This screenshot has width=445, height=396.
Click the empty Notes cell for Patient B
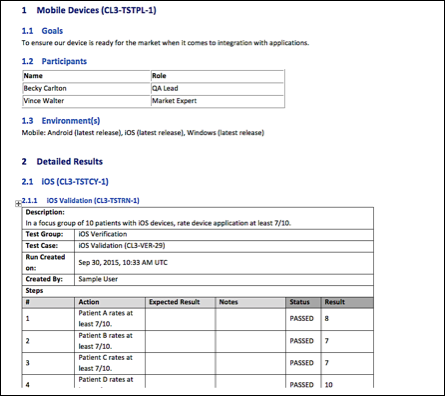pos(250,341)
